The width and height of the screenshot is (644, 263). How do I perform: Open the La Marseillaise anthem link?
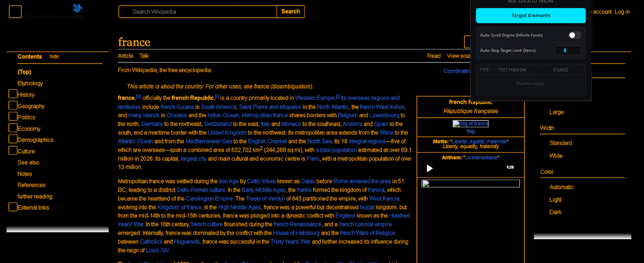pyautogui.click(x=481, y=157)
